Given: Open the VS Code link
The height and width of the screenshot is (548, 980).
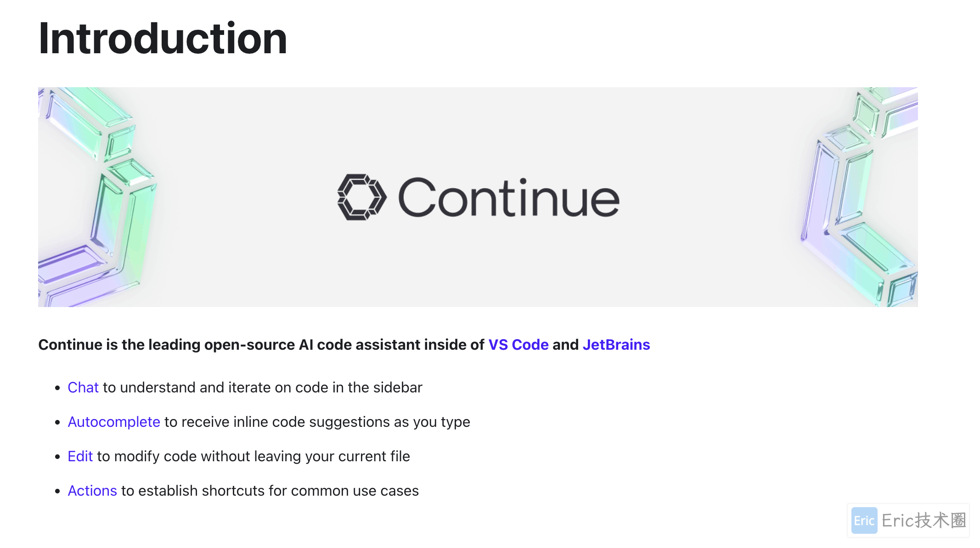Looking at the screenshot, I should point(518,345).
